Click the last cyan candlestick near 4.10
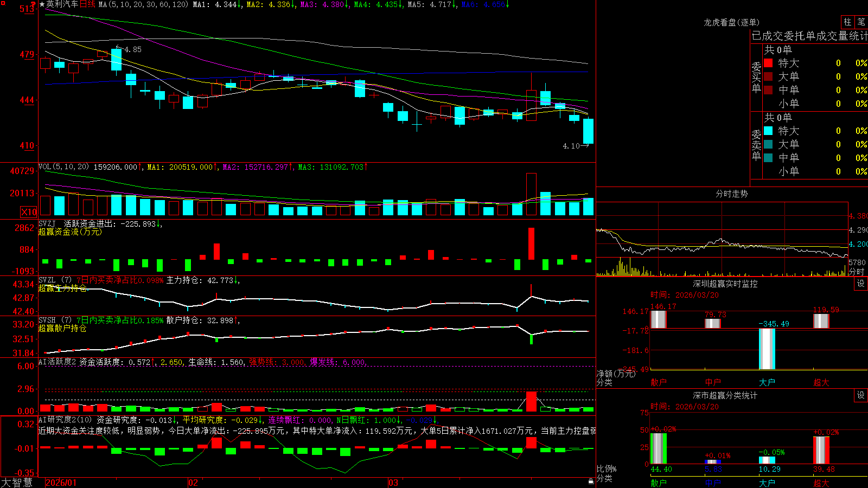 588,131
